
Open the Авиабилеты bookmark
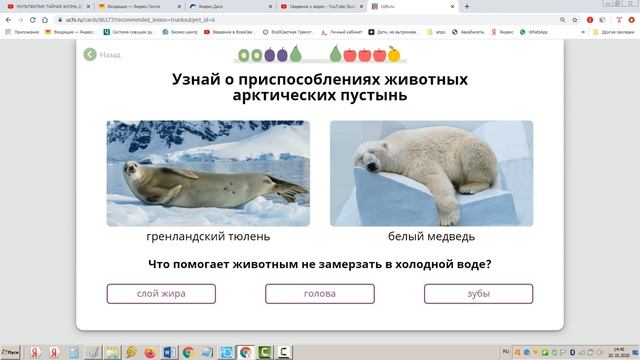(x=468, y=32)
